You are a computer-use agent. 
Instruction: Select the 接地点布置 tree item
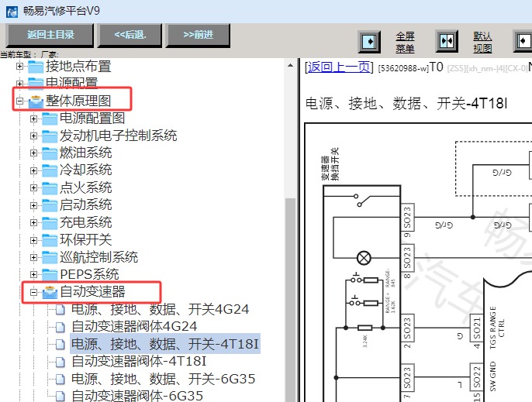pyautogui.click(x=78, y=66)
